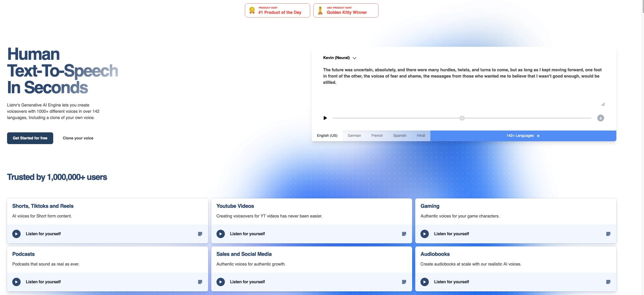Open the Clone your voice link
Viewport: 644px width, 295px height.
pyautogui.click(x=78, y=138)
